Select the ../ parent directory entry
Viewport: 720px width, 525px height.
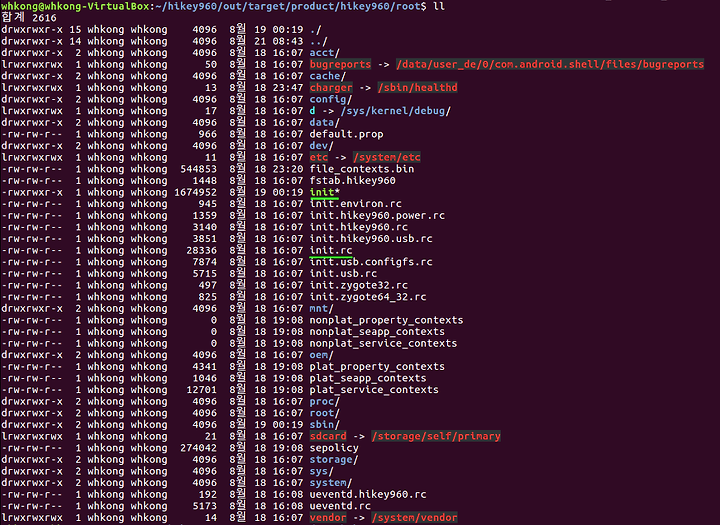(x=319, y=41)
